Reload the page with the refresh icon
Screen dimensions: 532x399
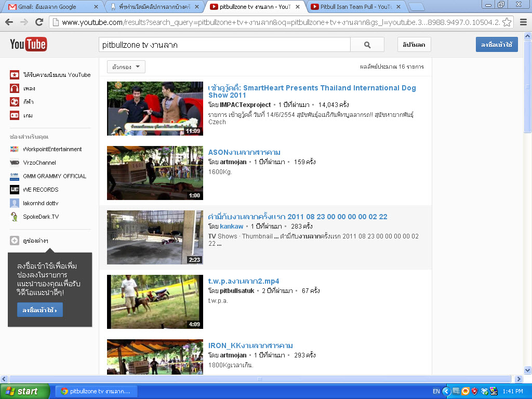click(39, 22)
